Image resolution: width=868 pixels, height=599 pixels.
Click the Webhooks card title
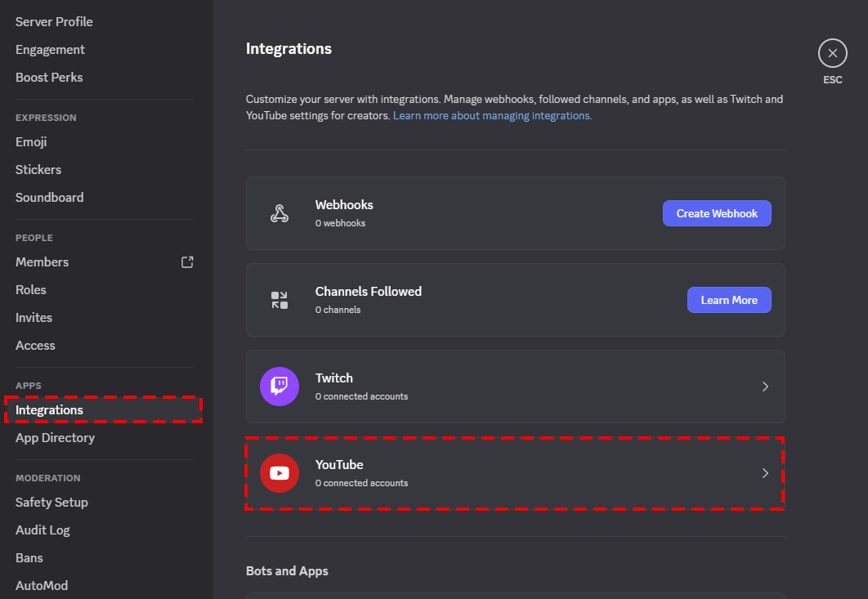pyautogui.click(x=344, y=205)
